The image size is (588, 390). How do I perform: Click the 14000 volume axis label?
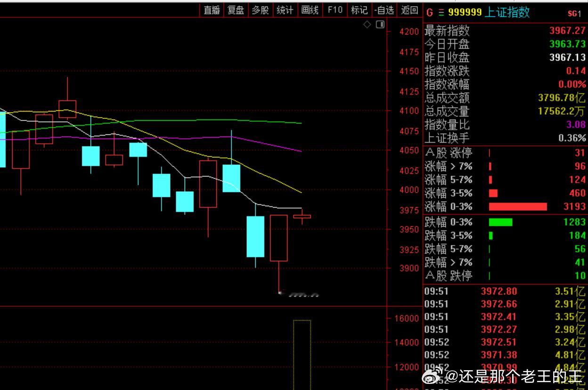(407, 342)
